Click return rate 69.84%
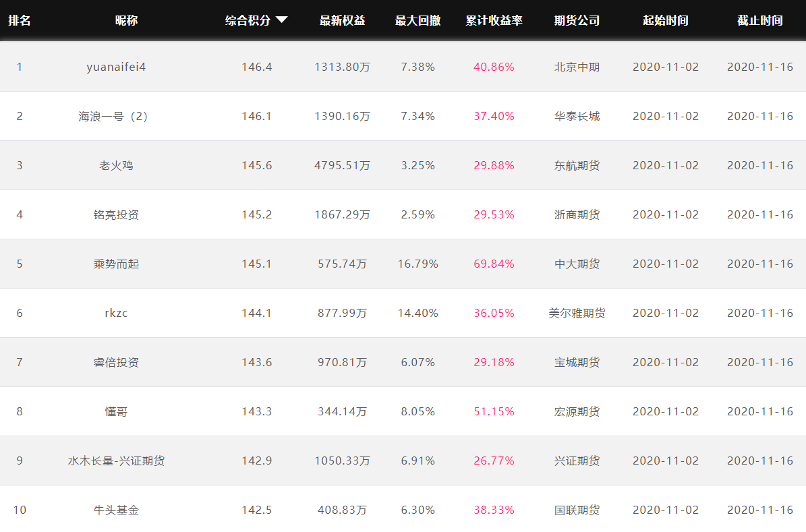The image size is (806, 532). [x=494, y=264]
